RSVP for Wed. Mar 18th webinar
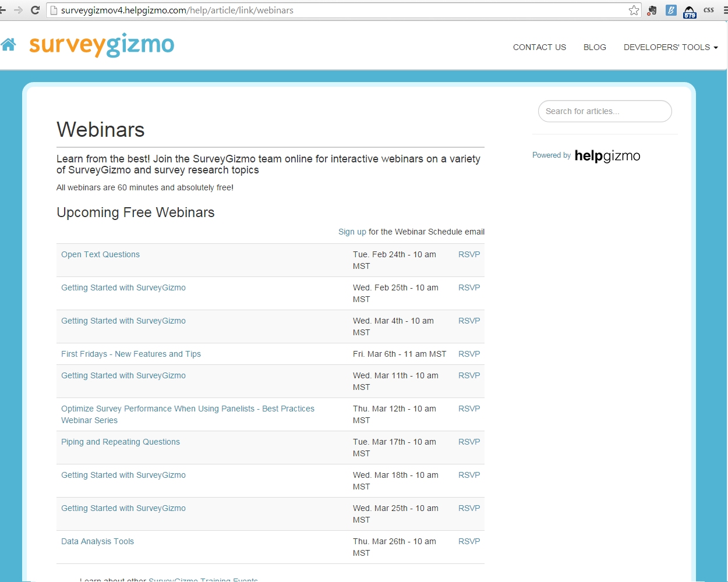728x582 pixels. pyautogui.click(x=469, y=475)
